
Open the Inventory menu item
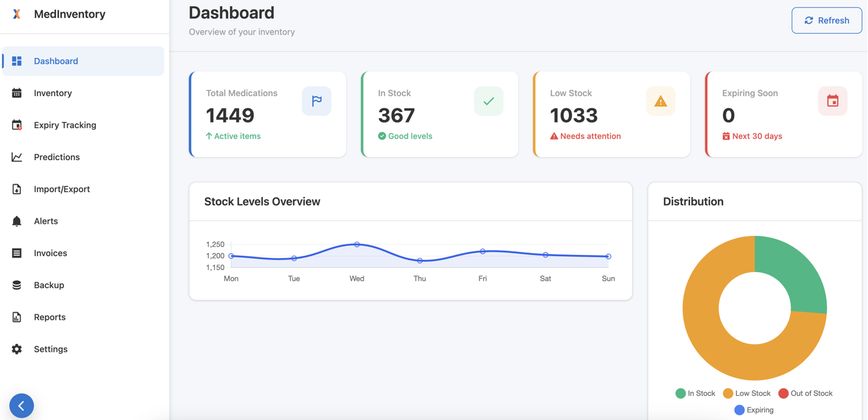[53, 93]
